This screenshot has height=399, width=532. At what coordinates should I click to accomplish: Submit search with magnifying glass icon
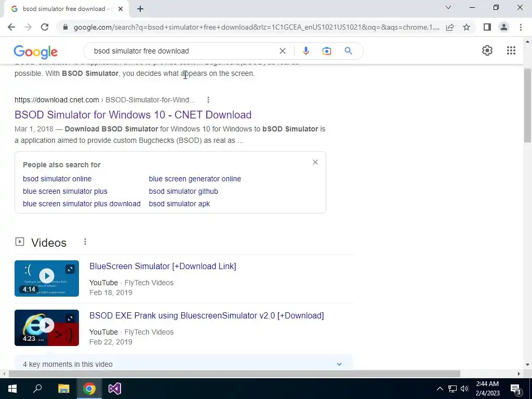(348, 51)
